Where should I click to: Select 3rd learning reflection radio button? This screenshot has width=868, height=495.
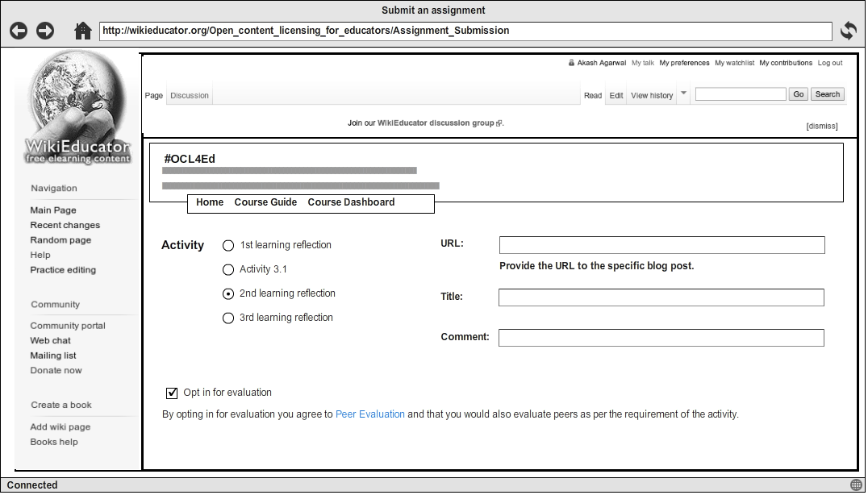coord(228,318)
